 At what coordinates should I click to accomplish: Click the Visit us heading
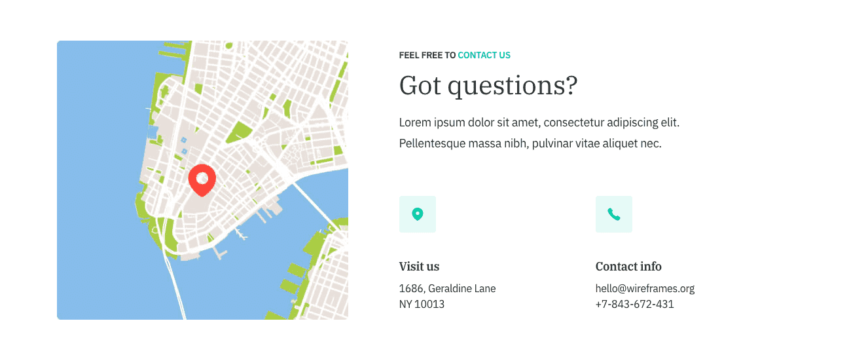(x=419, y=267)
